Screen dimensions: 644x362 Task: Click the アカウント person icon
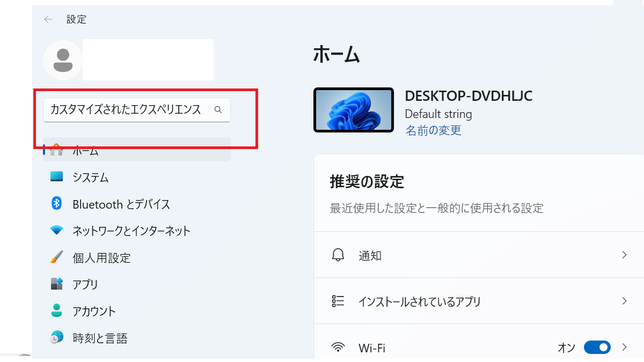tap(56, 311)
